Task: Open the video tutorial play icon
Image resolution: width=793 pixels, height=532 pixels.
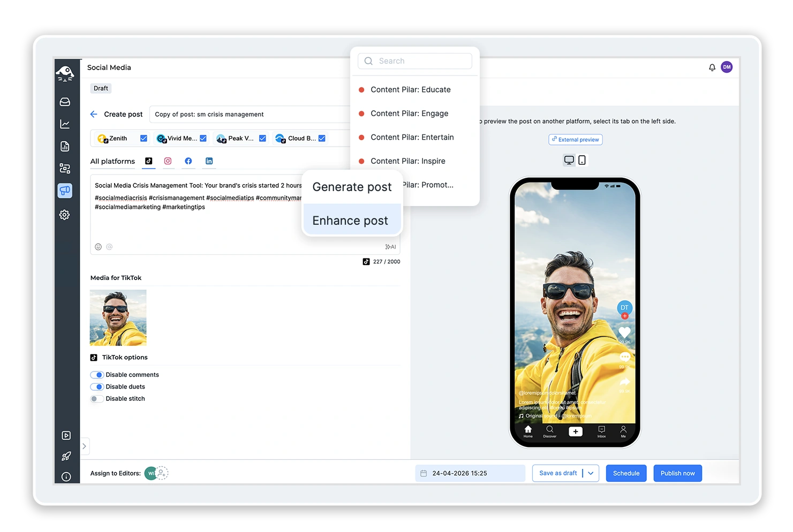Action: coord(66,436)
